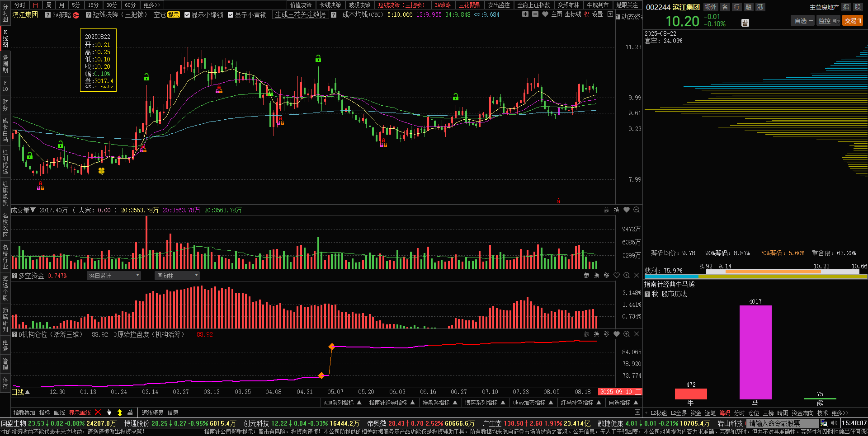Click the plus zoom-in icon above the chart

pyautogui.click(x=525, y=14)
